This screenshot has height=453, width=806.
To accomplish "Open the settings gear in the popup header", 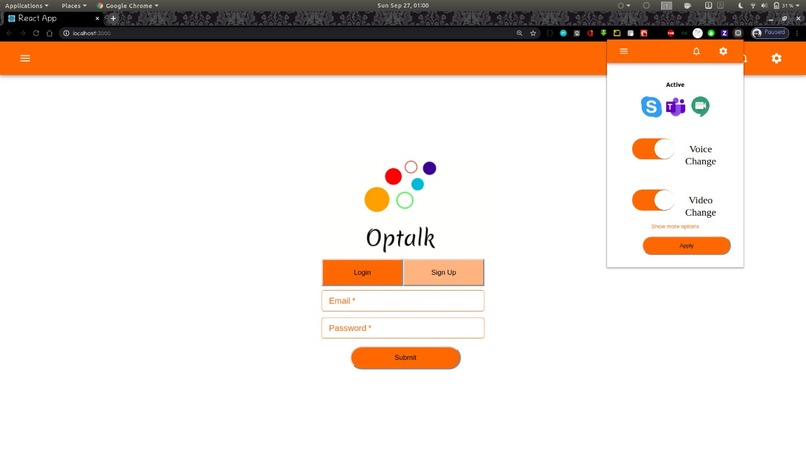I will pyautogui.click(x=723, y=51).
